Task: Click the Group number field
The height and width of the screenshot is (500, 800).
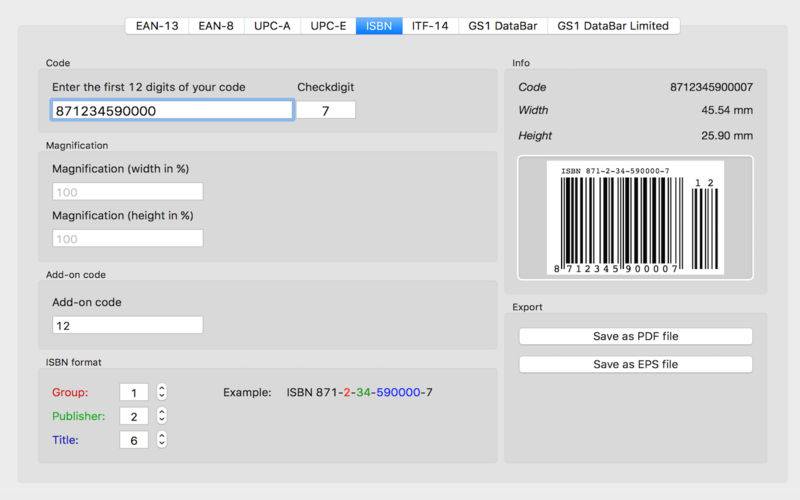Action: point(134,392)
